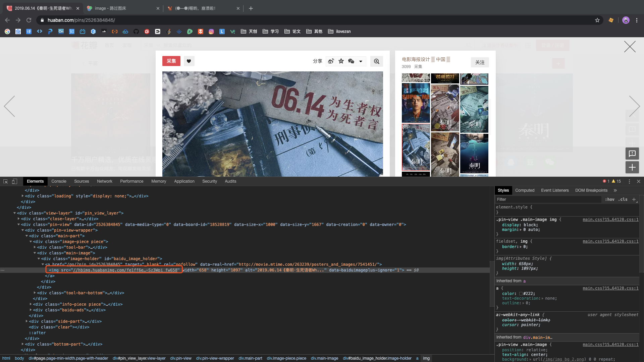This screenshot has width=644, height=362.
Task: Click the 关注 follow button
Action: (480, 62)
